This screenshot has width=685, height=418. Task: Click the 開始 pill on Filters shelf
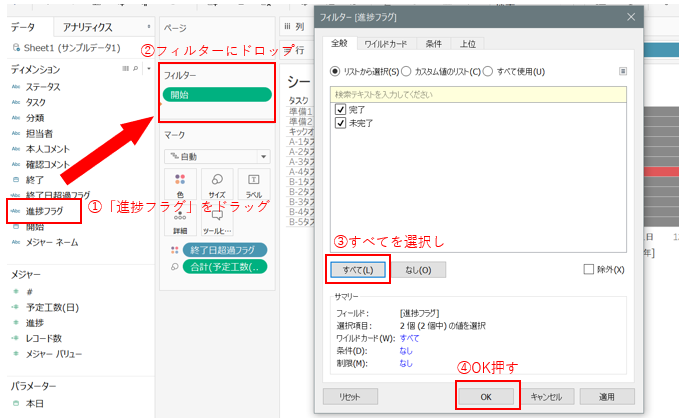click(x=217, y=94)
